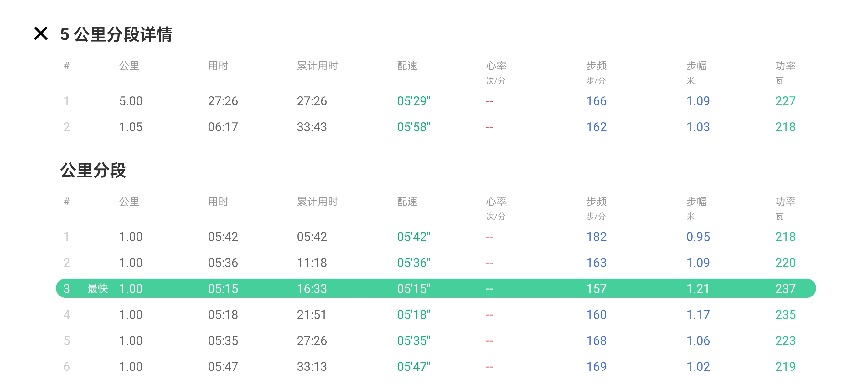Select the 1.05 km split row
868x388 pixels.
pos(131,127)
